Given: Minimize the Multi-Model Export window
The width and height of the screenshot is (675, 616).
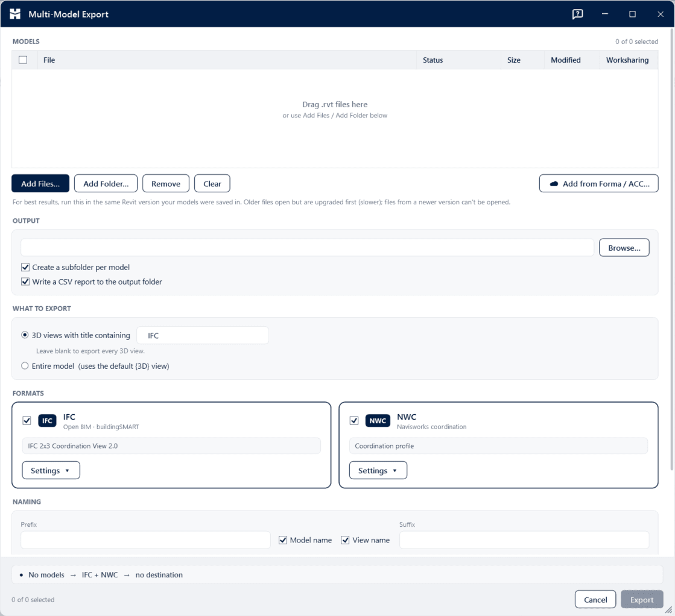Looking at the screenshot, I should (605, 14).
